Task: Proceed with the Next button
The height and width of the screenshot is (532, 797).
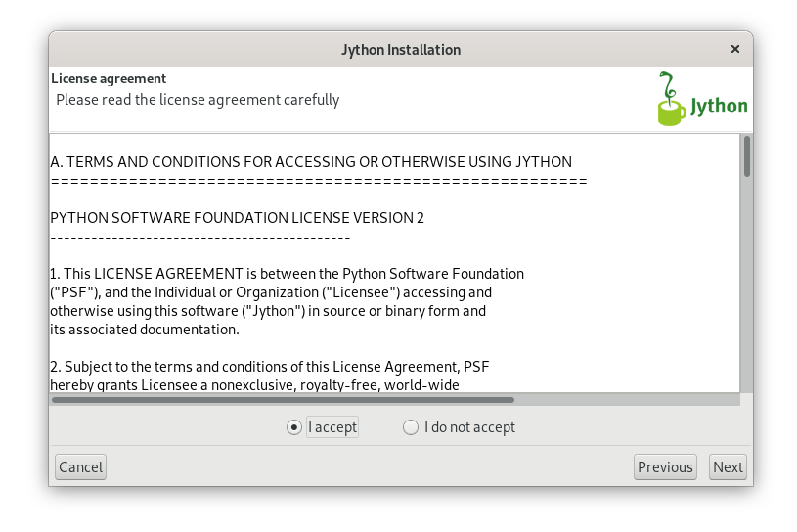Action: coord(728,466)
